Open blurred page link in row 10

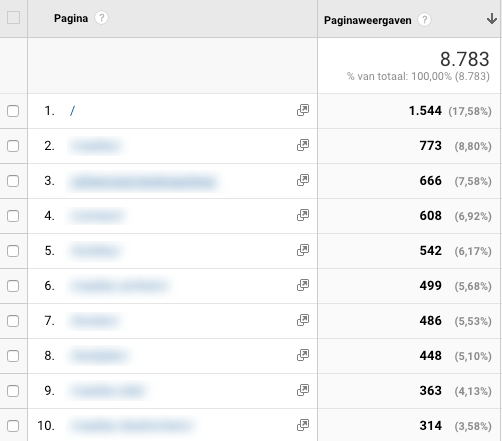tap(131, 426)
